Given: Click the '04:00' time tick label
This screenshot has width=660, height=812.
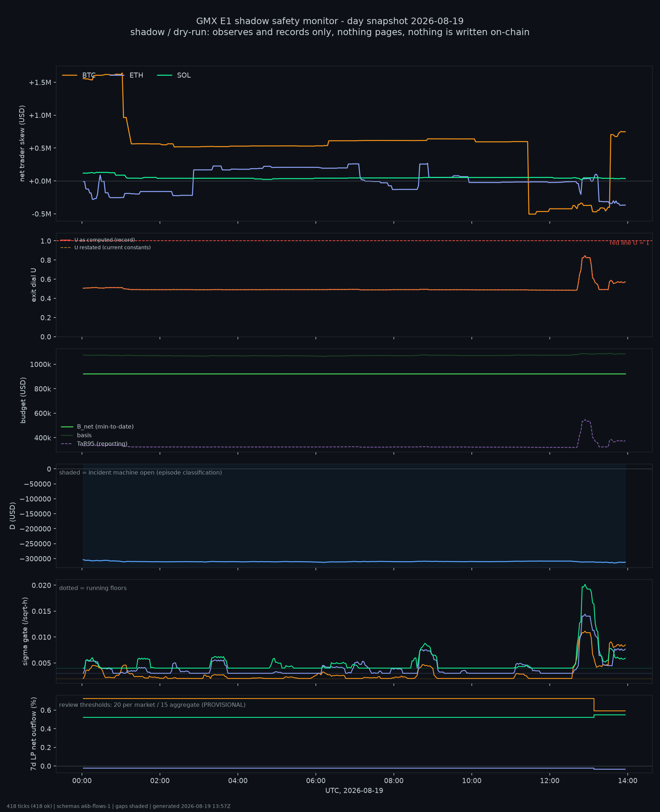Looking at the screenshot, I should pyautogui.click(x=238, y=781).
